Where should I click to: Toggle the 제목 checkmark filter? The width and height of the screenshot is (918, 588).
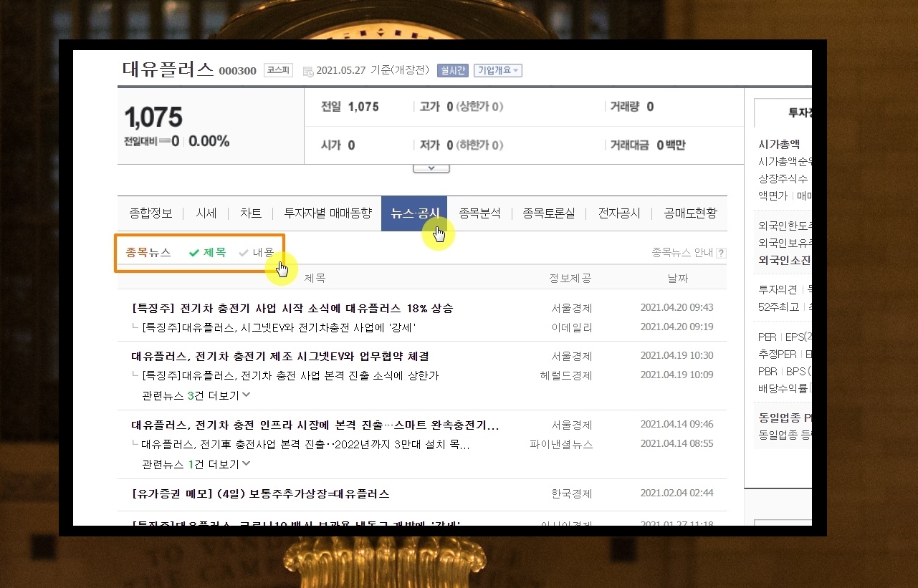coord(207,252)
